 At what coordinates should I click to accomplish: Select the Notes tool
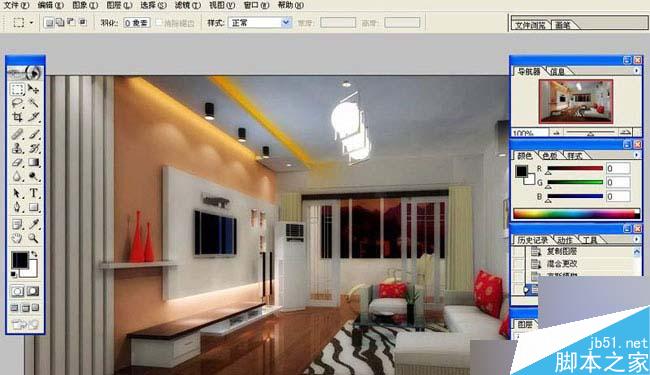pyautogui.click(x=17, y=224)
